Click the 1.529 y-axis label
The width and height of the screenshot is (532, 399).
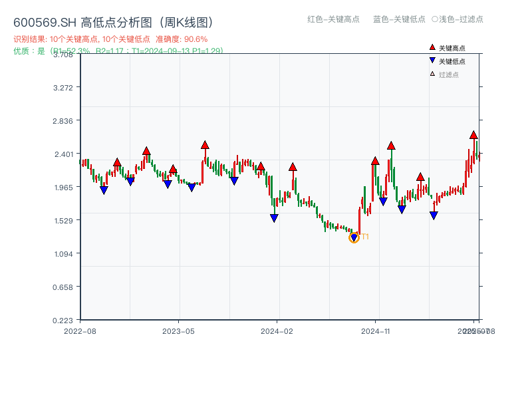click(x=63, y=221)
